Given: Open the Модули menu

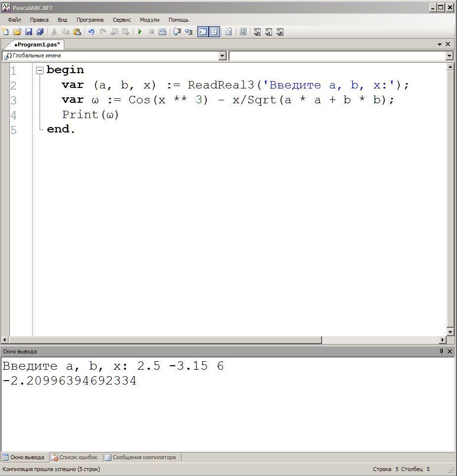Looking at the screenshot, I should (x=149, y=20).
